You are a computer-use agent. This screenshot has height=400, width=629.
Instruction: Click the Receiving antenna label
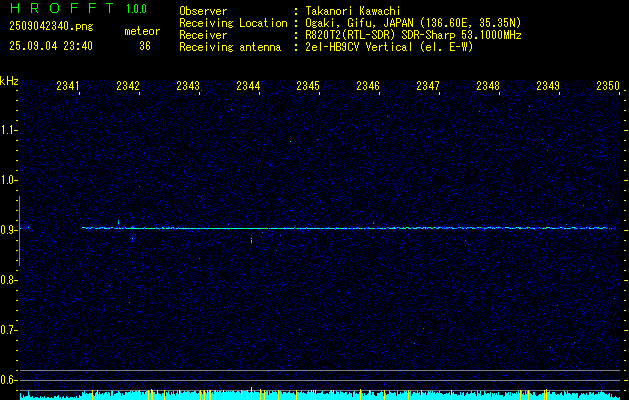230,47
